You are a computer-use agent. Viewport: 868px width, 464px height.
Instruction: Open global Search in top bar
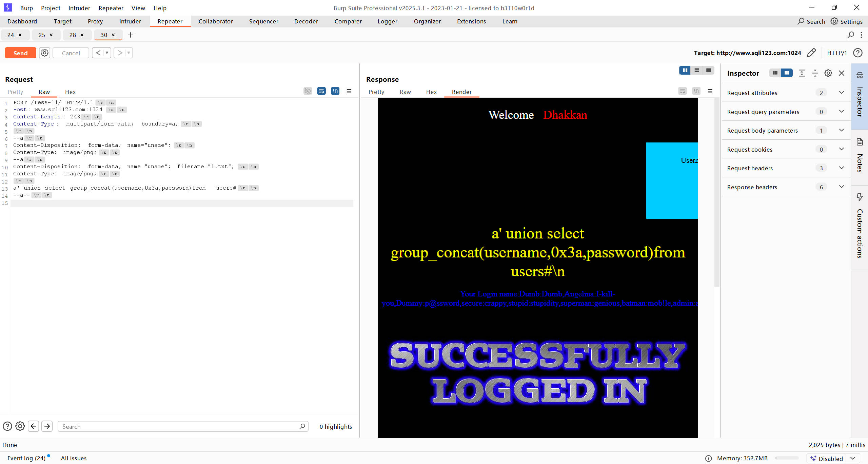pyautogui.click(x=811, y=21)
